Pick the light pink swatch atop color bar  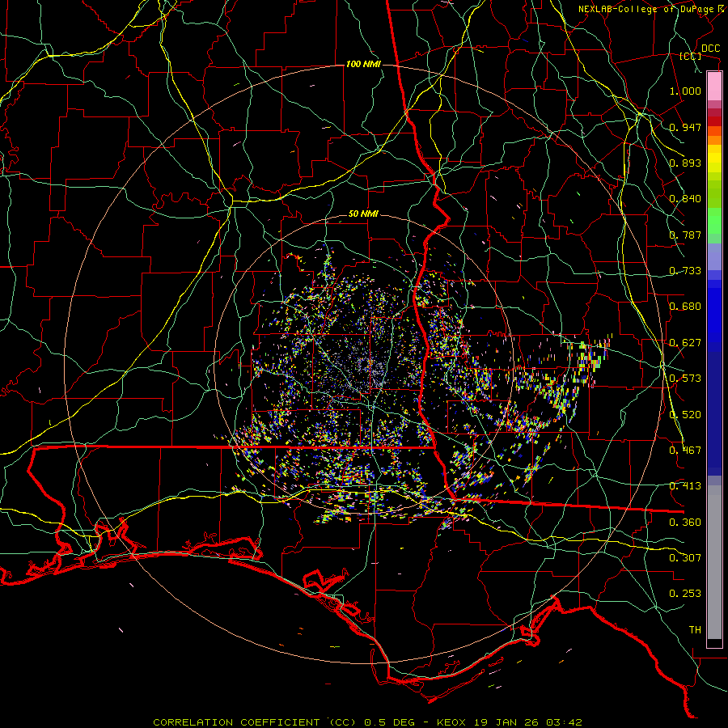[x=714, y=86]
